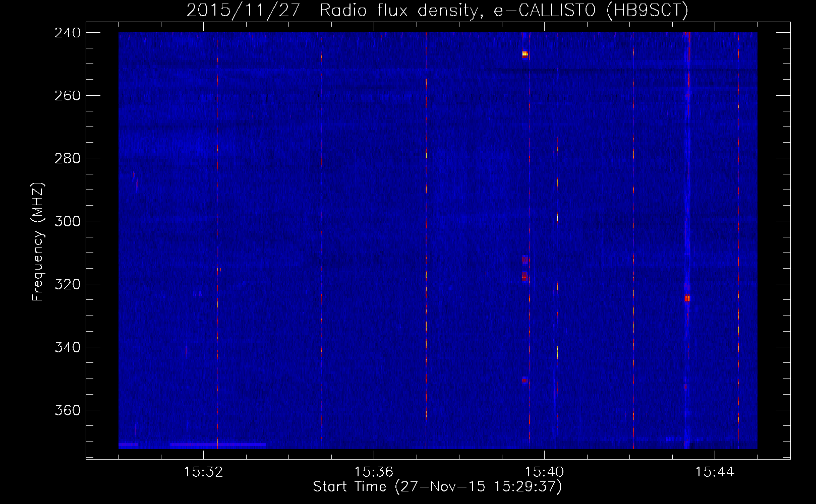
Task: Click the 'Frequency (MHZ)' y-axis label
Action: tap(38, 241)
